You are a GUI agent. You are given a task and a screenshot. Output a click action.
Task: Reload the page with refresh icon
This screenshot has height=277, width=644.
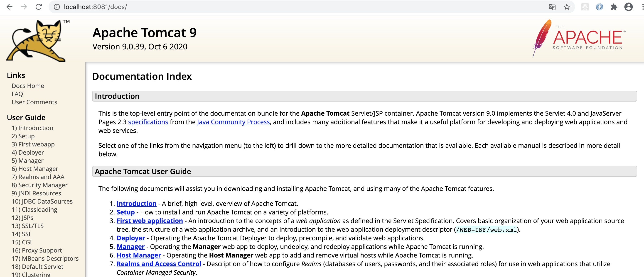pos(39,7)
